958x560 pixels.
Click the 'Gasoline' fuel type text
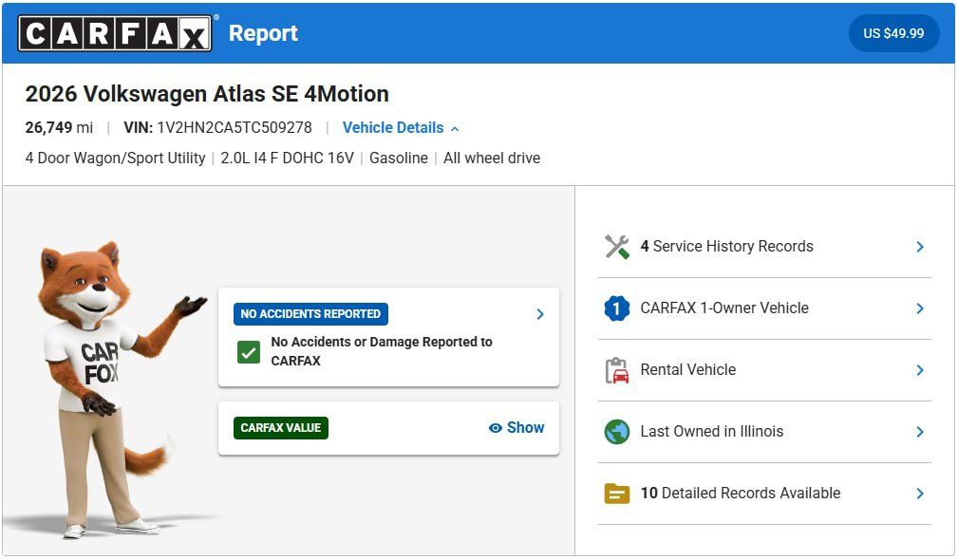tap(399, 159)
